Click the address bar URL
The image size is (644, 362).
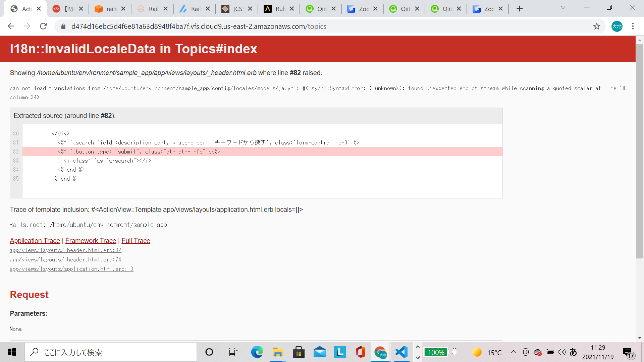(x=199, y=26)
